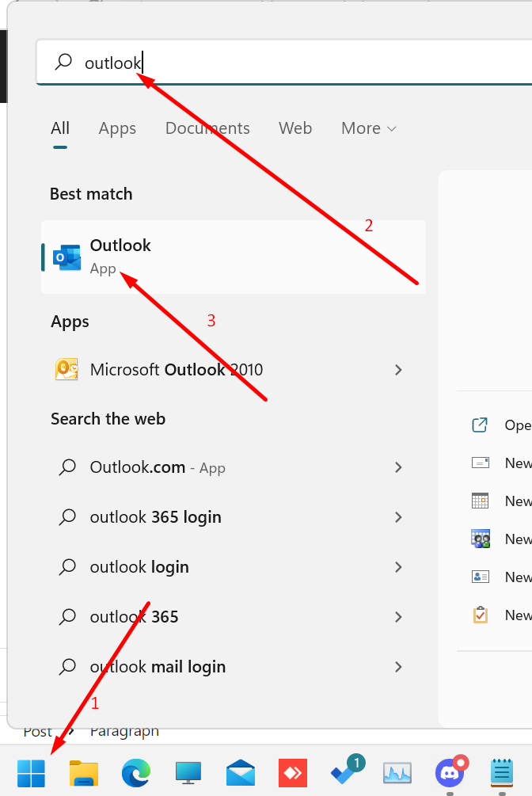
Task: Click the new contact card icon
Action: pyautogui.click(x=481, y=577)
